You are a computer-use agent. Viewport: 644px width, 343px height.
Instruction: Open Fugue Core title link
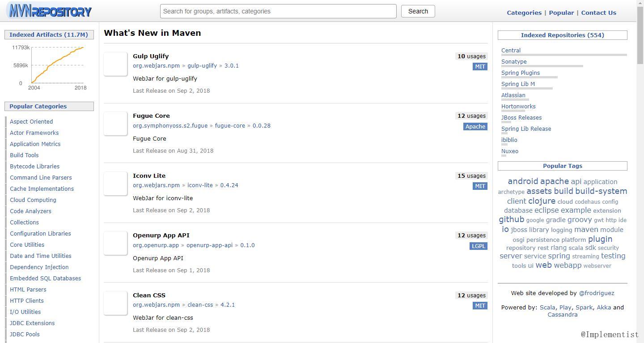pyautogui.click(x=151, y=116)
